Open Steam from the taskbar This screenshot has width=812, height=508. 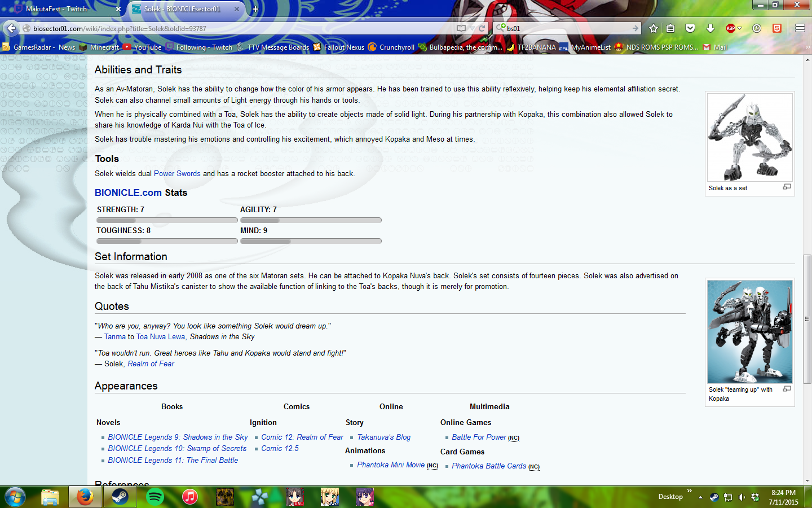point(120,497)
